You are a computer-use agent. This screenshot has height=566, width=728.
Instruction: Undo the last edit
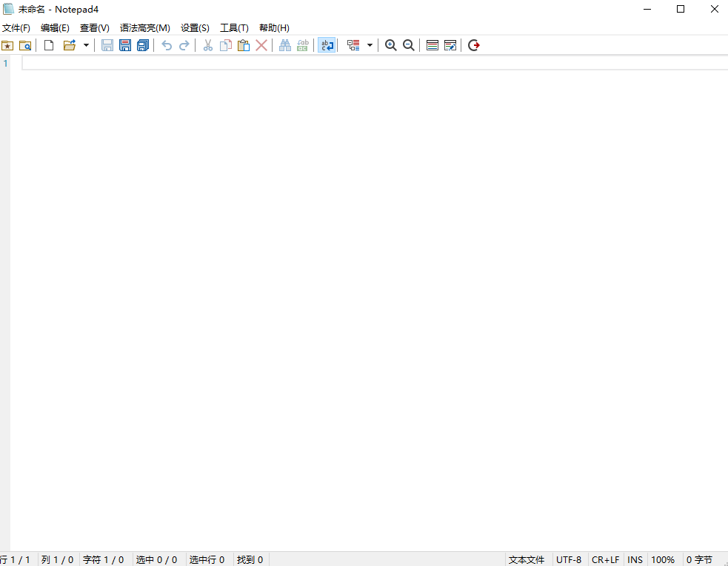click(x=167, y=45)
